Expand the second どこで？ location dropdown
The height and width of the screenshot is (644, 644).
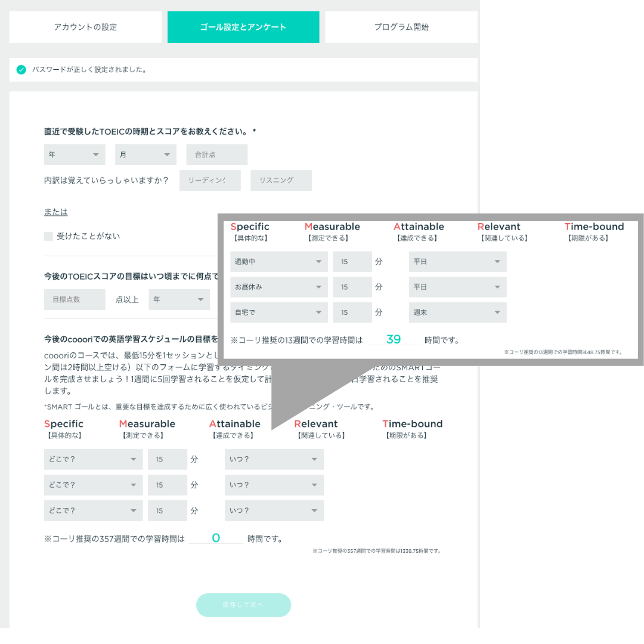tap(93, 485)
